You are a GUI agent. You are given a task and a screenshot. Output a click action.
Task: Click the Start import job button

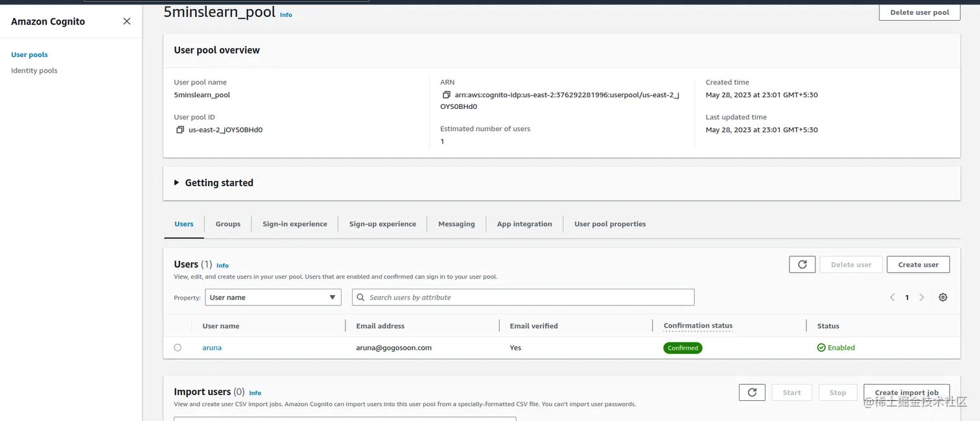point(792,392)
